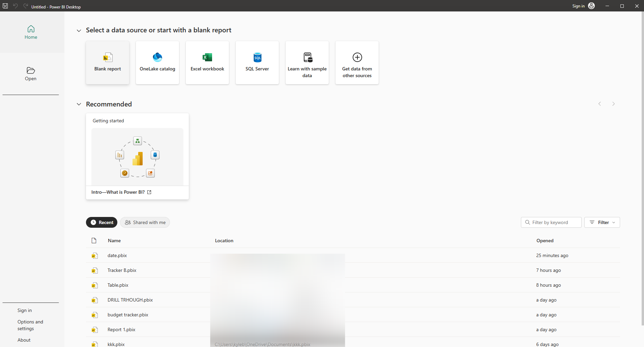Go to Home in the sidebar
This screenshot has width=644, height=347.
(x=31, y=32)
